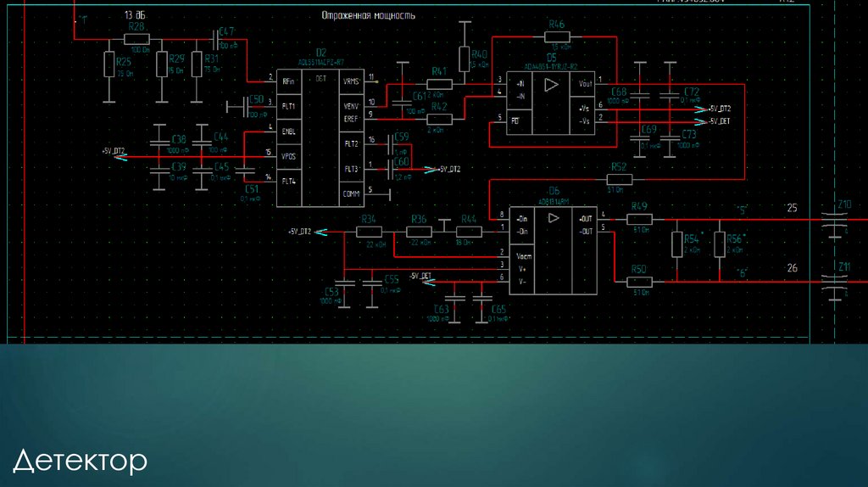The image size is (868, 487).
Task: Select resistor R31 symbol
Action: [197, 64]
